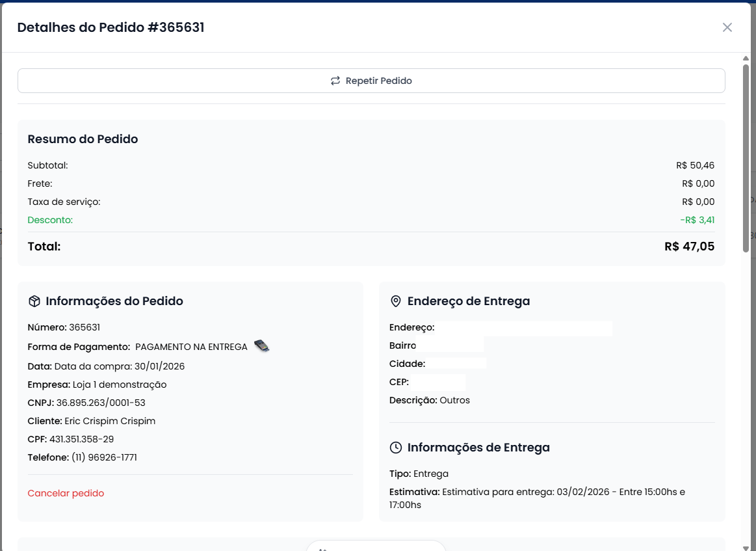Click the partially visible button at bottom center

coord(376,546)
